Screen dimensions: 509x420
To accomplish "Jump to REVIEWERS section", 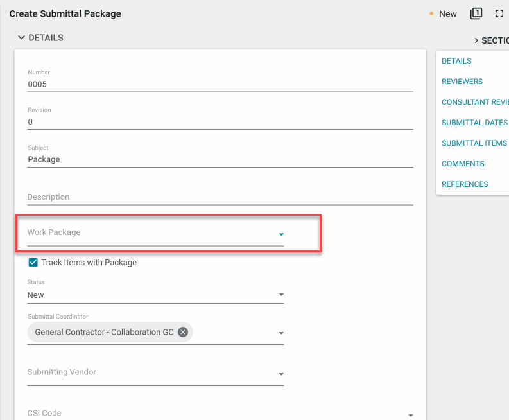I will click(x=462, y=82).
